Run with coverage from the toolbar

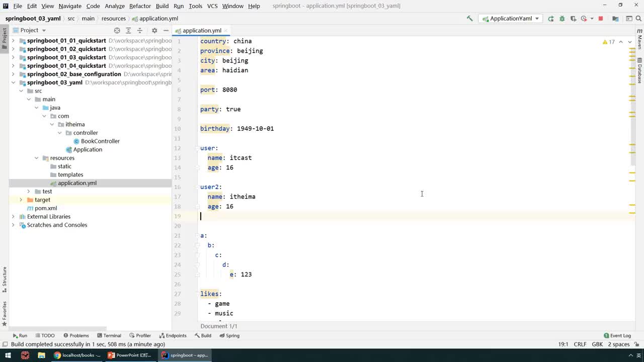pos(573,19)
